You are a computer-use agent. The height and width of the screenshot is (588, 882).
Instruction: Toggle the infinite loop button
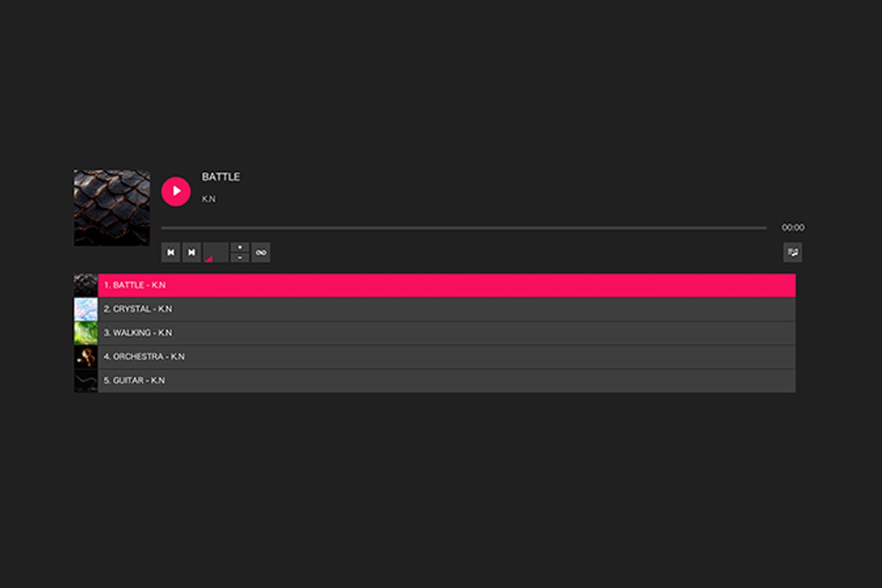pos(261,253)
